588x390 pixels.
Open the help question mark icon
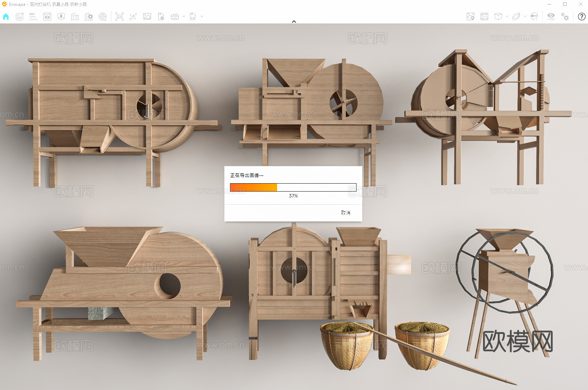(x=582, y=17)
